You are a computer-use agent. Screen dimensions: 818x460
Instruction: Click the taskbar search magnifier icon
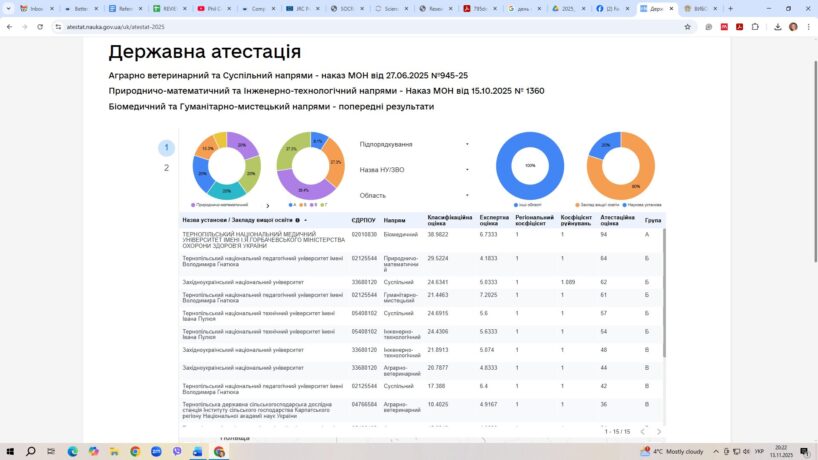pyautogui.click(x=31, y=451)
